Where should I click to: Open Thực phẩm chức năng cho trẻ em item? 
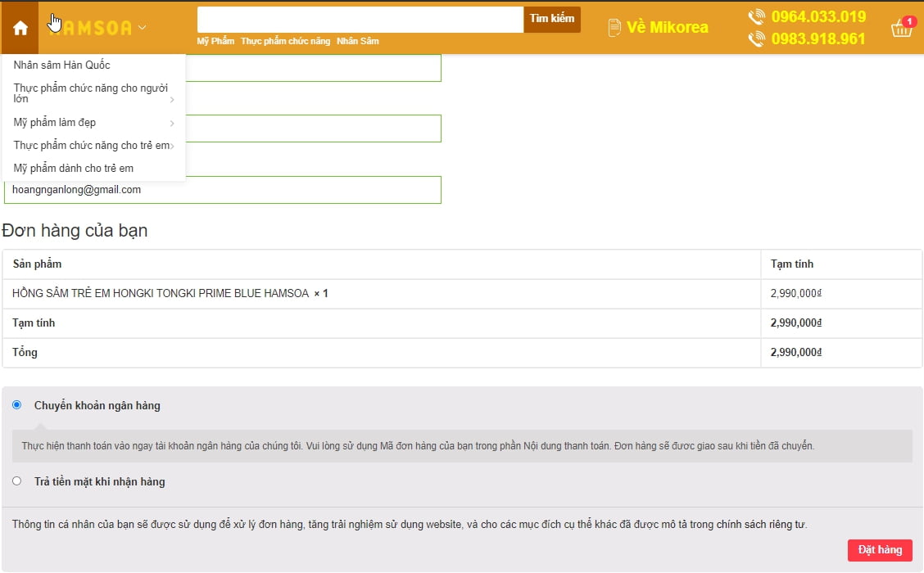[92, 146]
